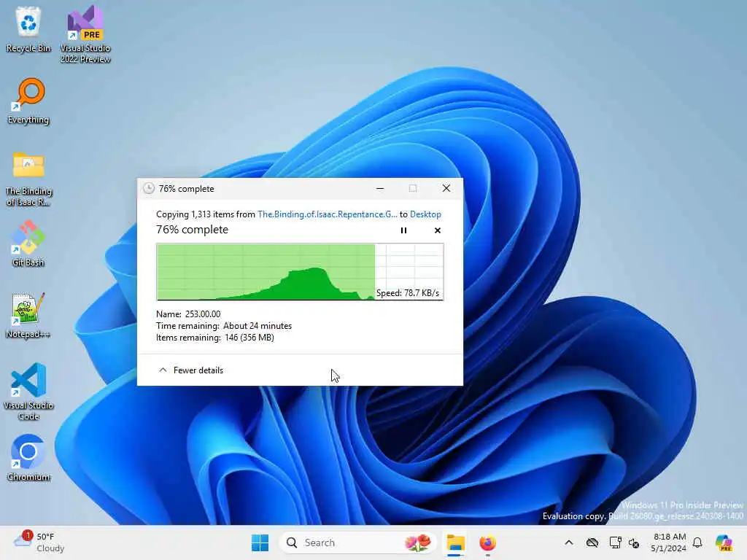Viewport: 747px width, 560px height.
Task: Open the Recycle Bin desktop icon
Action: (28, 28)
